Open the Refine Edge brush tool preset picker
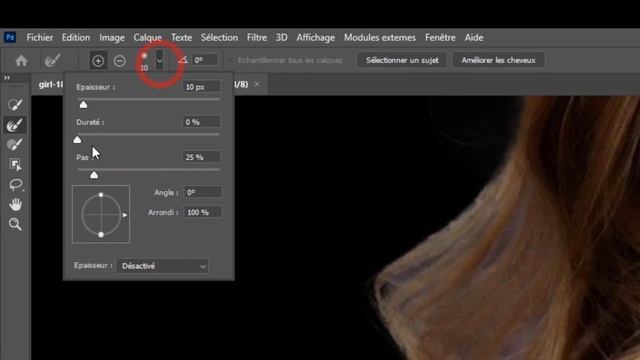The image size is (640, 360). tap(53, 60)
